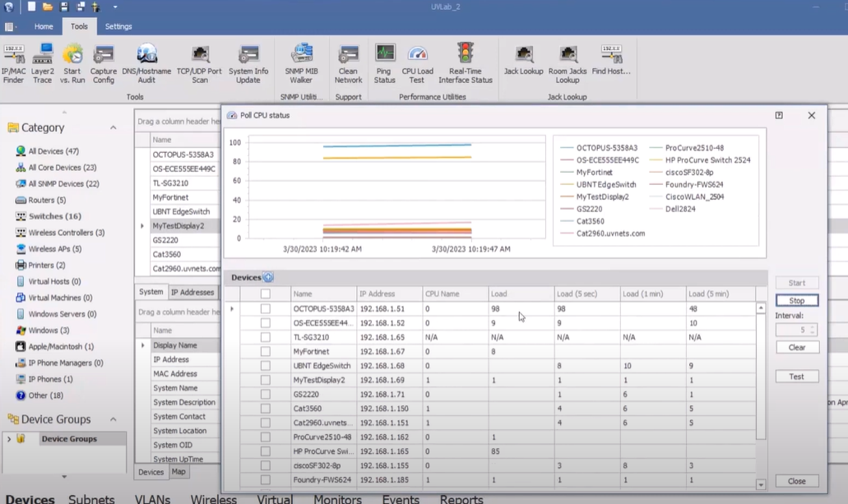This screenshot has height=504, width=848.
Task: Check the header select-all checkbox in Devices table
Action: (265, 294)
